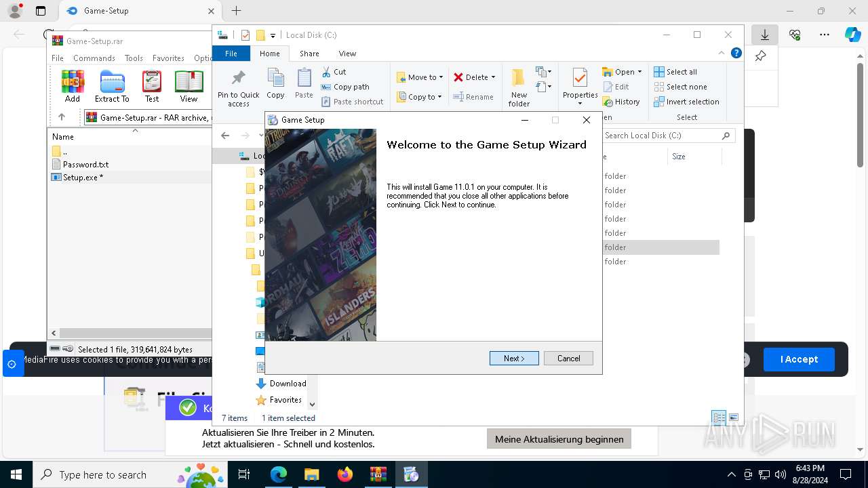
Task: Click Meine Aktualisierung beginnen button
Action: point(559,439)
